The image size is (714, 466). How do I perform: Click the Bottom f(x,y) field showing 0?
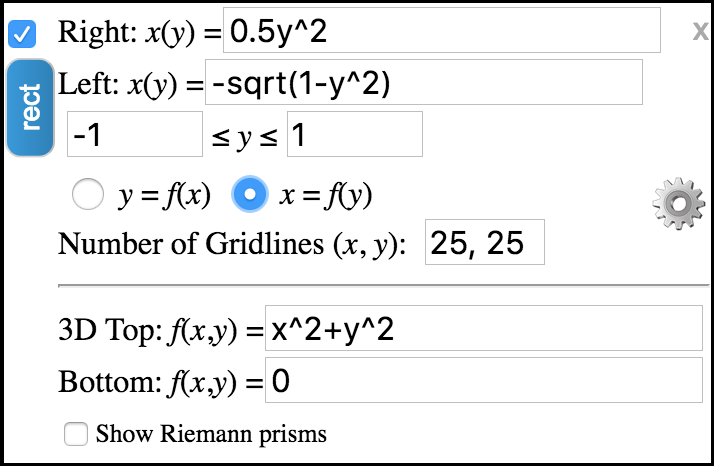click(x=484, y=380)
